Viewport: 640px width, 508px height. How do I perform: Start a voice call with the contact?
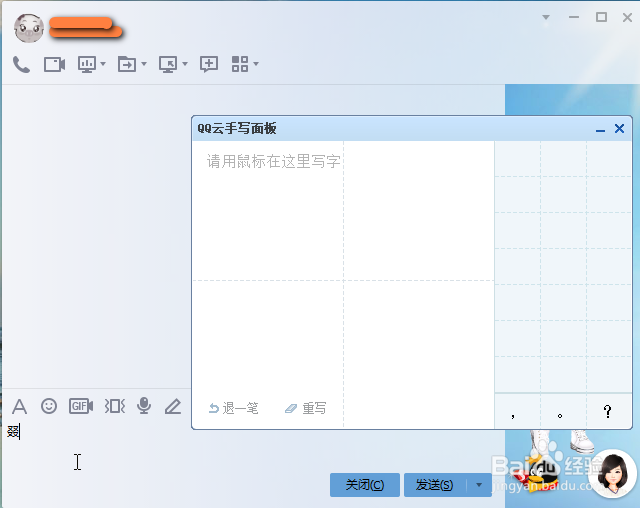(21, 64)
